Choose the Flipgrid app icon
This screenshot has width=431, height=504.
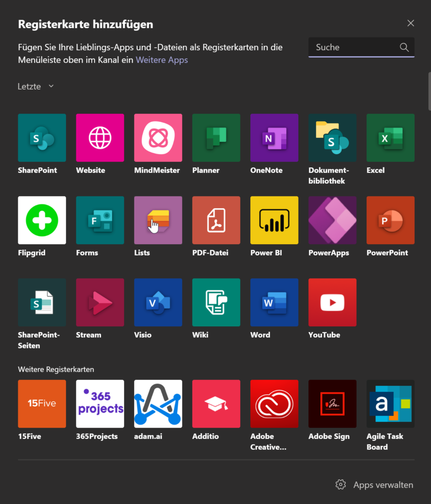click(42, 220)
